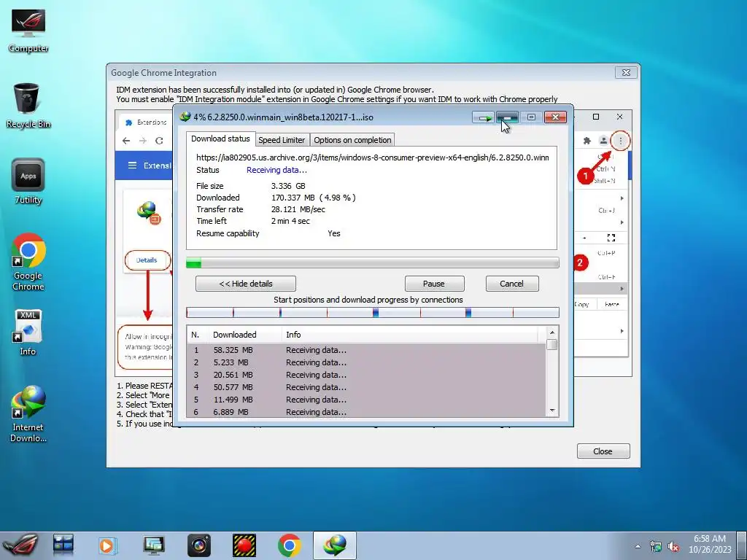
Task: Maximize the IDM download dialog
Action: click(531, 117)
